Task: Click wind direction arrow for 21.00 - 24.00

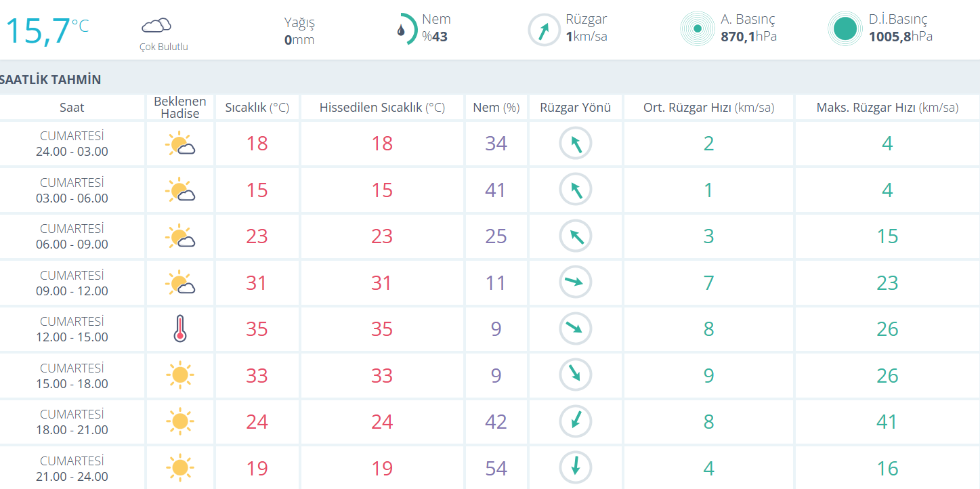Action: click(575, 468)
